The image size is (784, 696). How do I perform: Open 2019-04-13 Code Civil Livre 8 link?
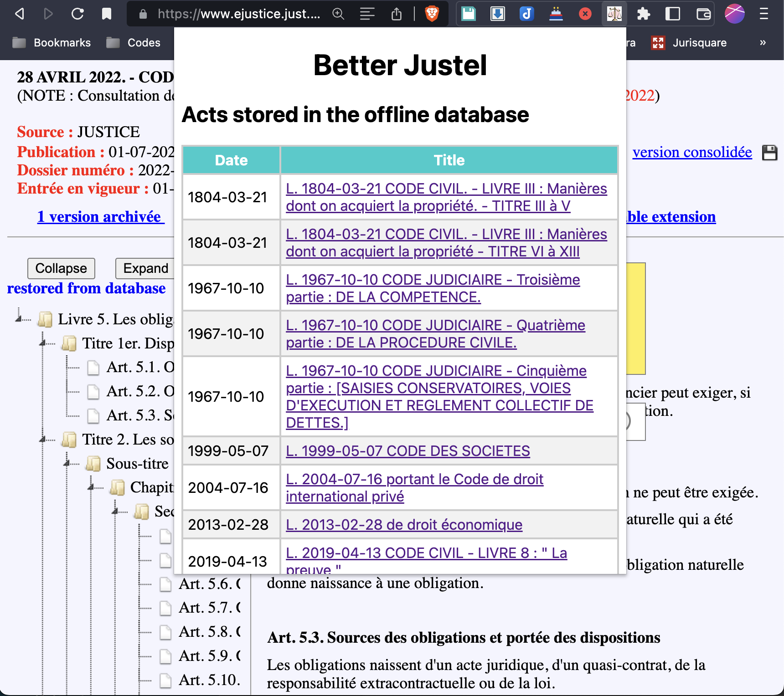point(426,561)
